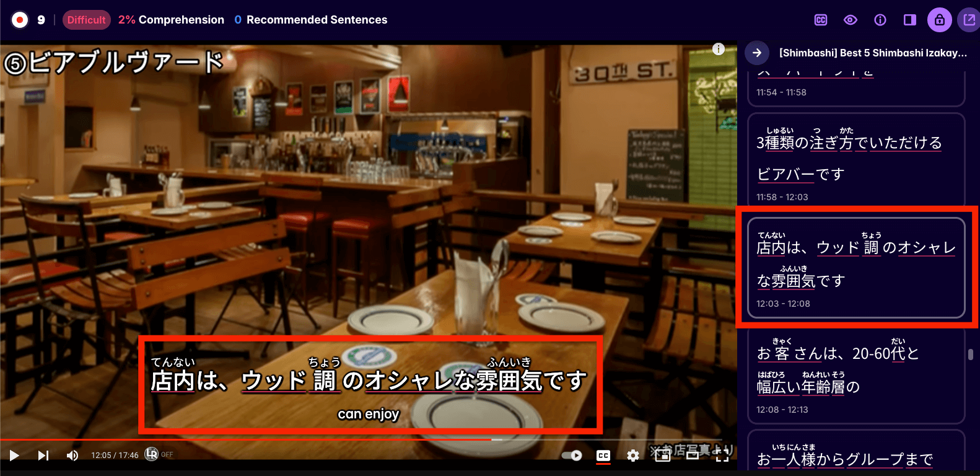Image resolution: width=980 pixels, height=476 pixels.
Task: Toggle the LR OFF button in player
Action: point(159,454)
